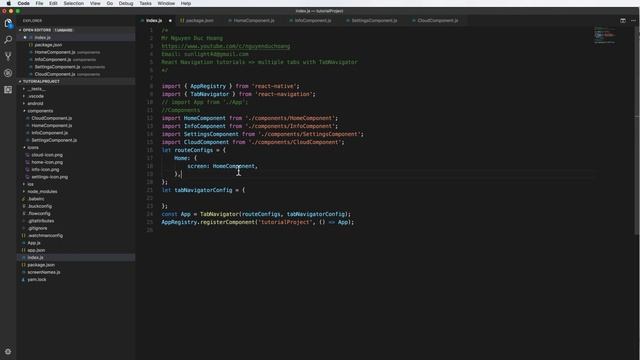Open the Help menu
This screenshot has width=640, height=360.
(186, 3)
